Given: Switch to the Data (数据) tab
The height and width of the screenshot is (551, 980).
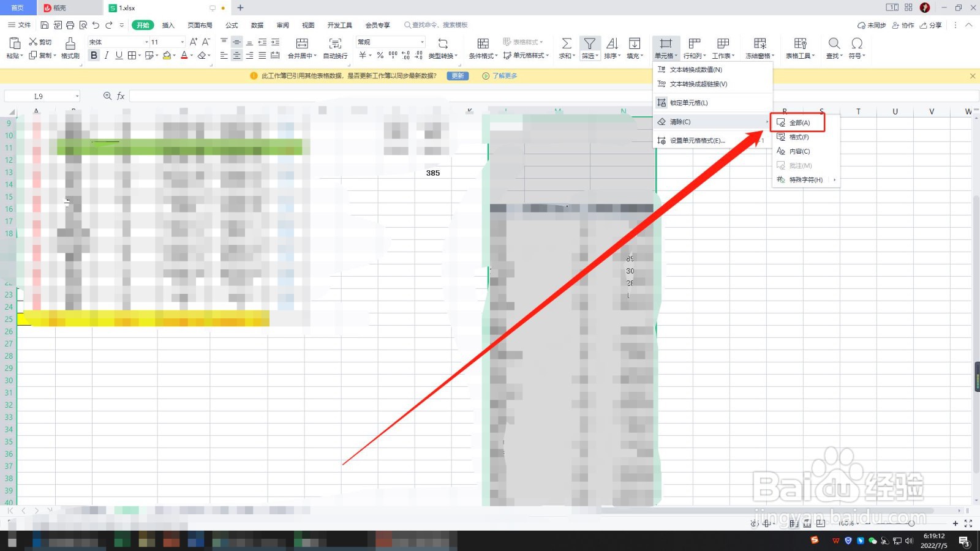Looking at the screenshot, I should 257,25.
